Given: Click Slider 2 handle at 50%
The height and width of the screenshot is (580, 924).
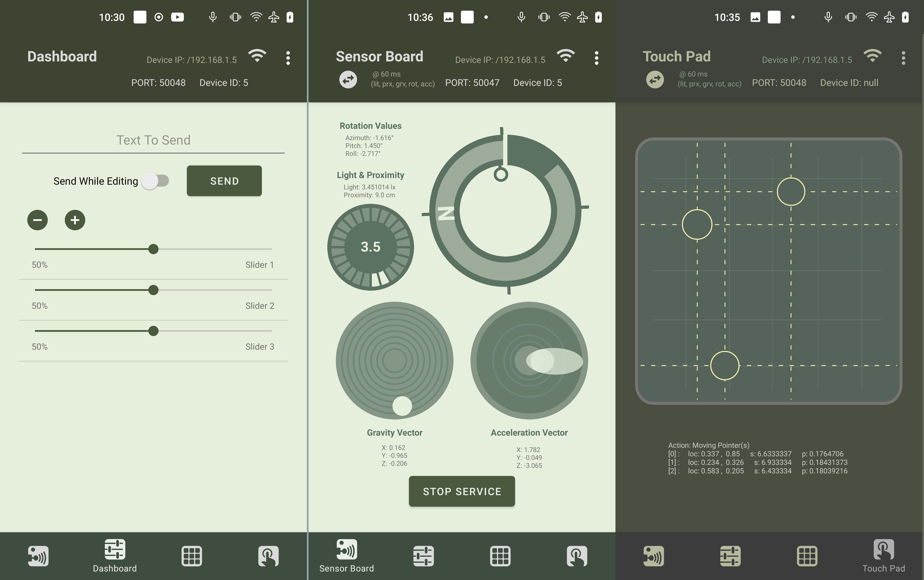Looking at the screenshot, I should (153, 290).
